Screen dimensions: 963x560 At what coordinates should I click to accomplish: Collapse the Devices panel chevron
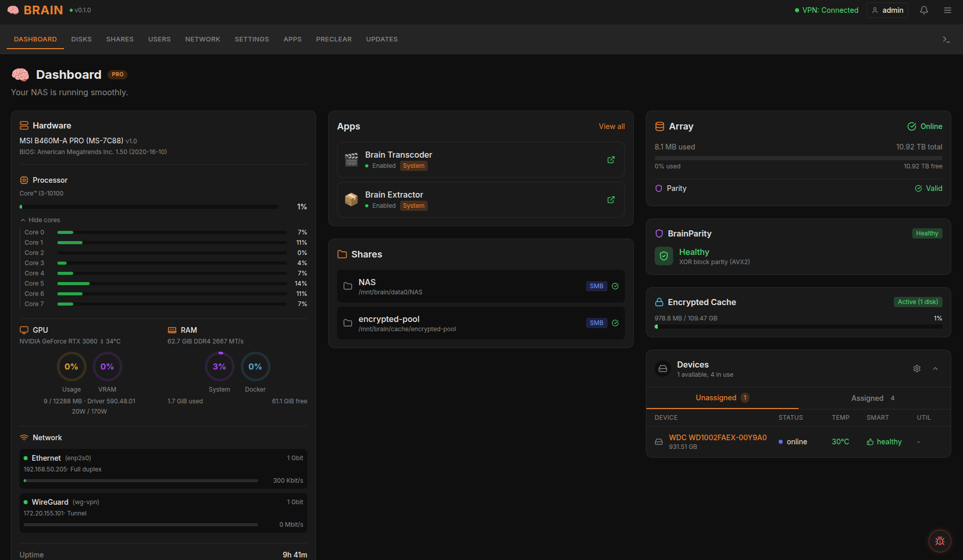click(935, 369)
